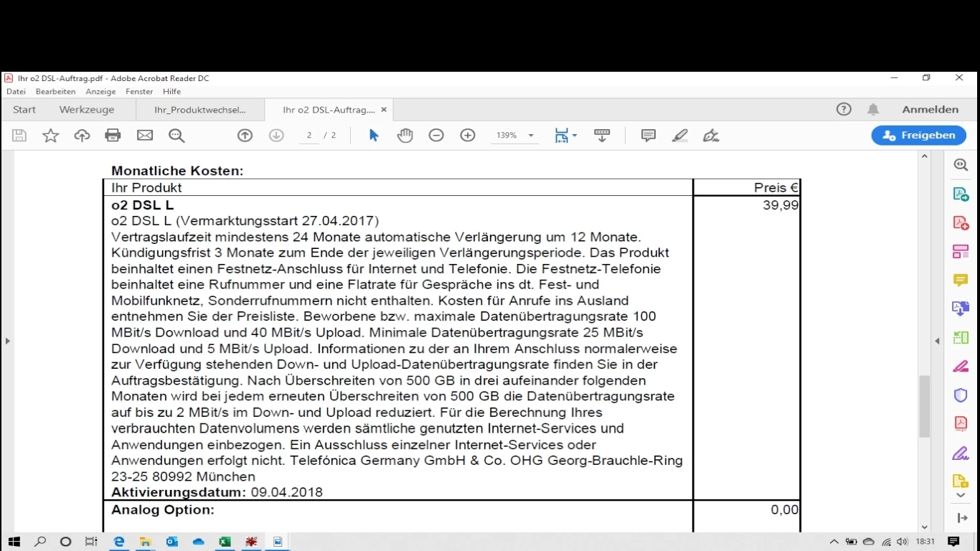Open the Fill & Sign tool
The width and height of the screenshot is (980, 551).
click(961, 453)
